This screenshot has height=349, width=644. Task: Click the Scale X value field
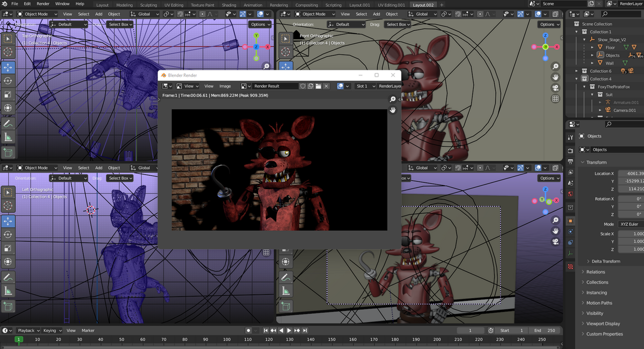631,234
